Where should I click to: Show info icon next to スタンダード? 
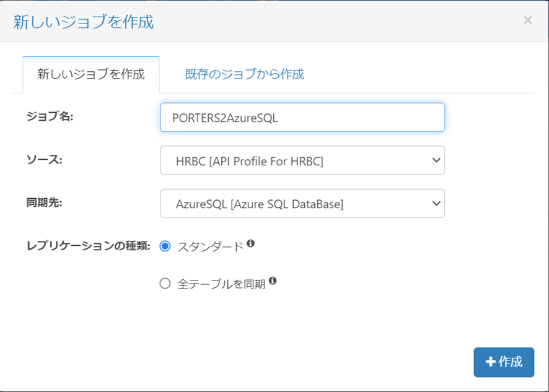[x=250, y=243]
